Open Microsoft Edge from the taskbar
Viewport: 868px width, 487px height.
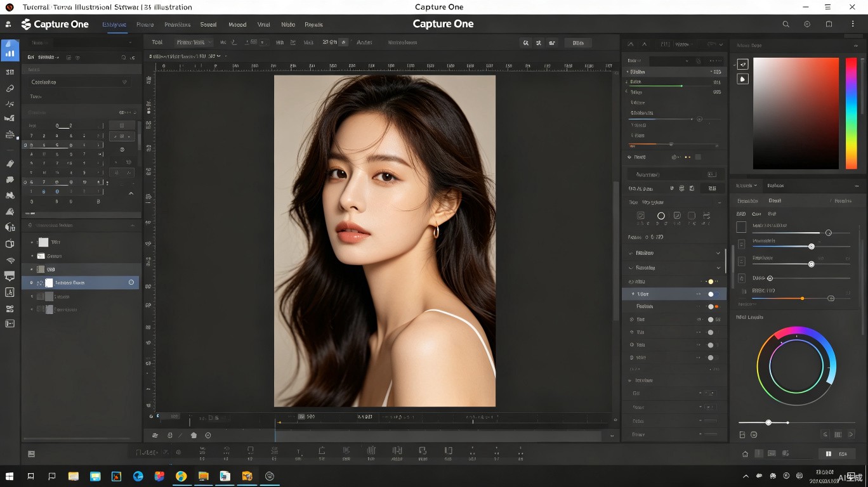(138, 476)
